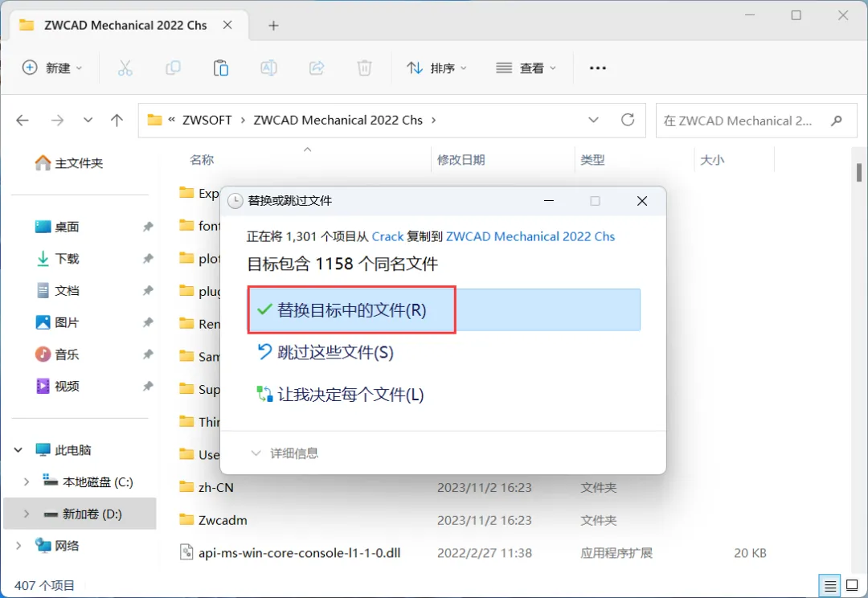
Task: Go back with the left arrow
Action: pyautogui.click(x=23, y=120)
